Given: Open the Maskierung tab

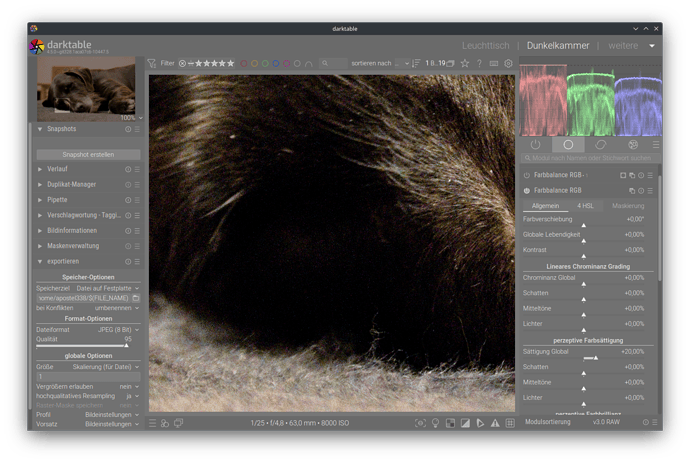Looking at the screenshot, I should click(628, 205).
